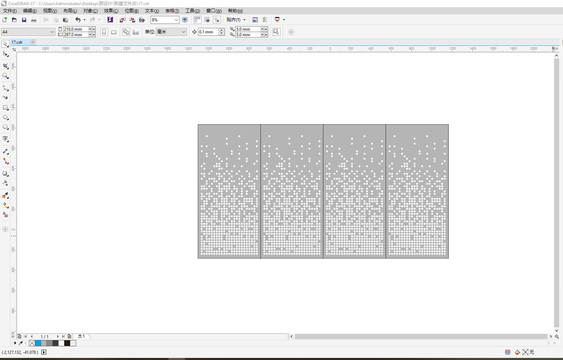Open the Edit menu
This screenshot has width=563, height=360.
pyautogui.click(x=30, y=11)
